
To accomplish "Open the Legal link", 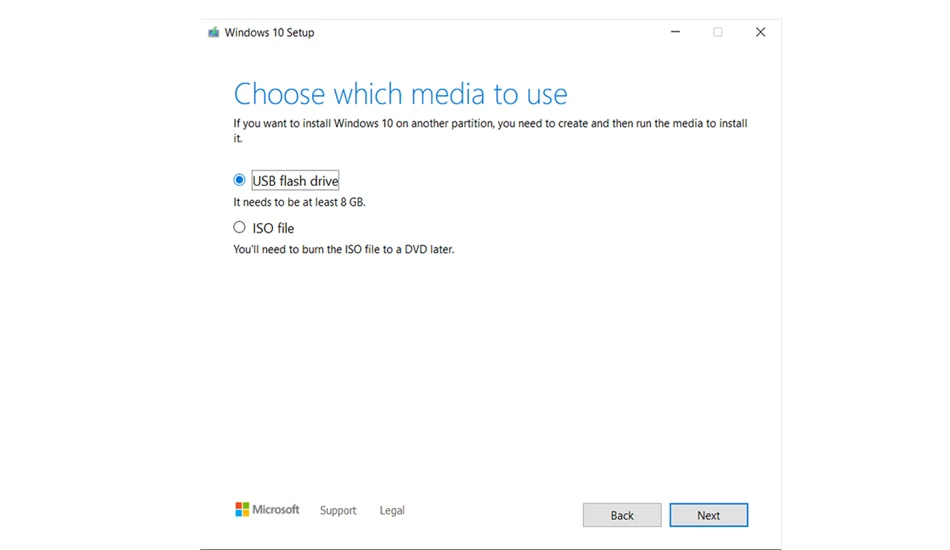I will [x=392, y=511].
